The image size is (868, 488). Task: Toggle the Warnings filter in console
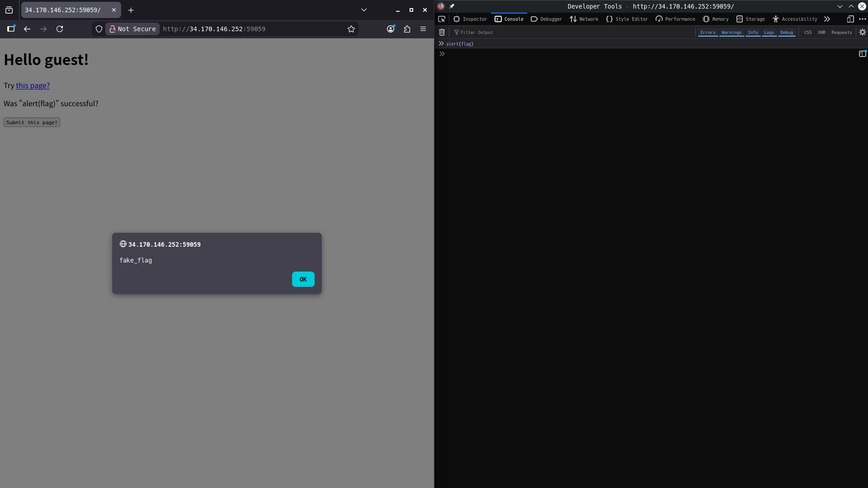tap(731, 33)
